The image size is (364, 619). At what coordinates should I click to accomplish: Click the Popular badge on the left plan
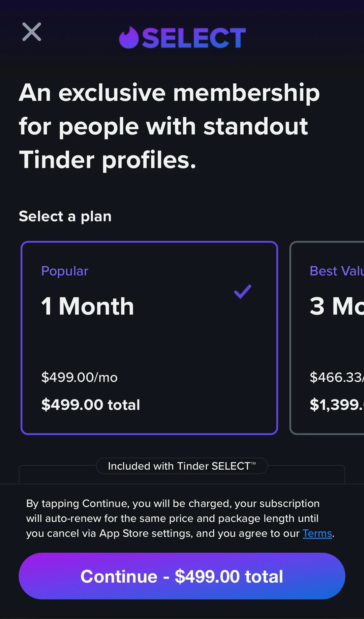[64, 271]
